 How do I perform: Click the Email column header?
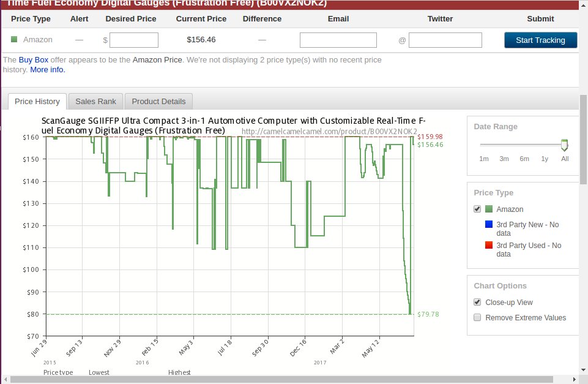[x=338, y=19]
